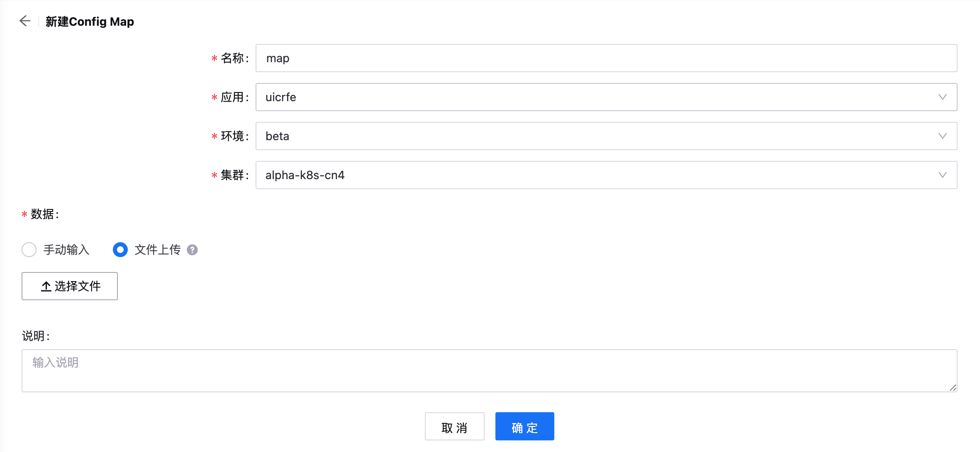Image resolution: width=980 pixels, height=452 pixels.
Task: Grab the resize handle of the 说明 textarea
Action: (953, 388)
